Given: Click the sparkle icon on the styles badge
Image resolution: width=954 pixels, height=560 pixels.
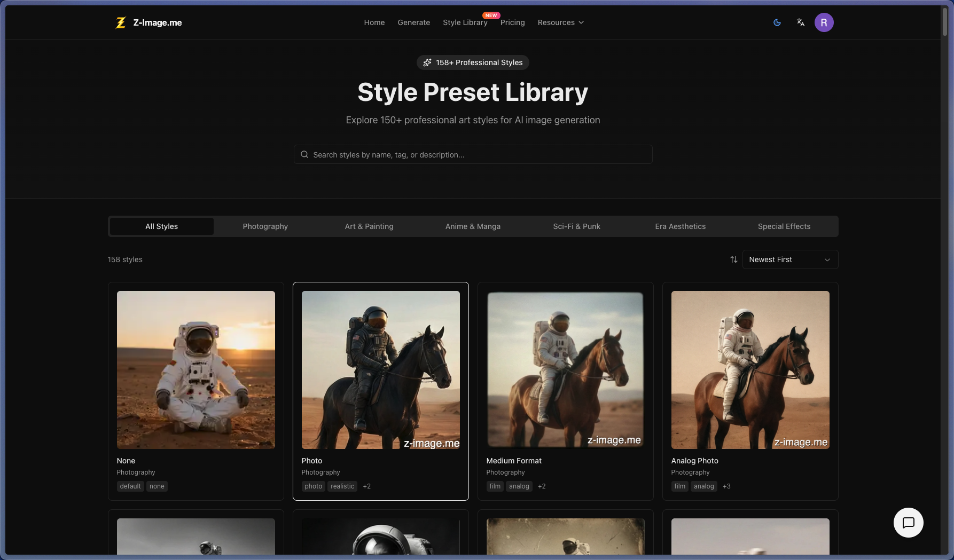Looking at the screenshot, I should tap(427, 62).
